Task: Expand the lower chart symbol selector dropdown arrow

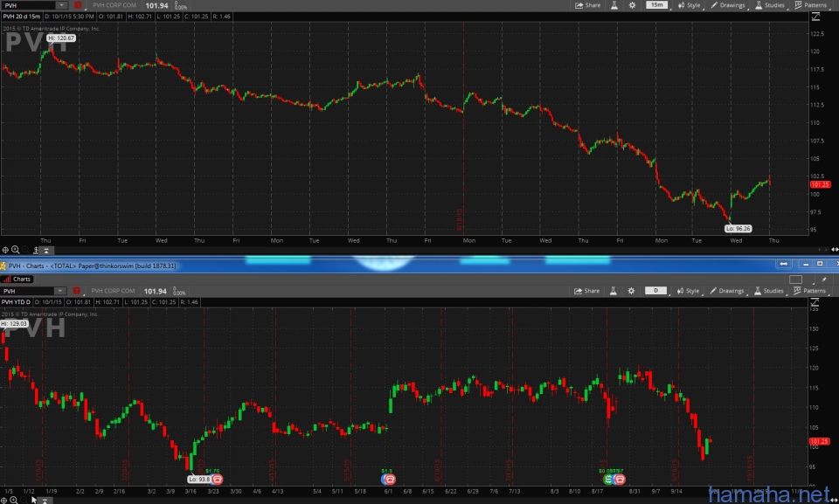Action: point(60,291)
